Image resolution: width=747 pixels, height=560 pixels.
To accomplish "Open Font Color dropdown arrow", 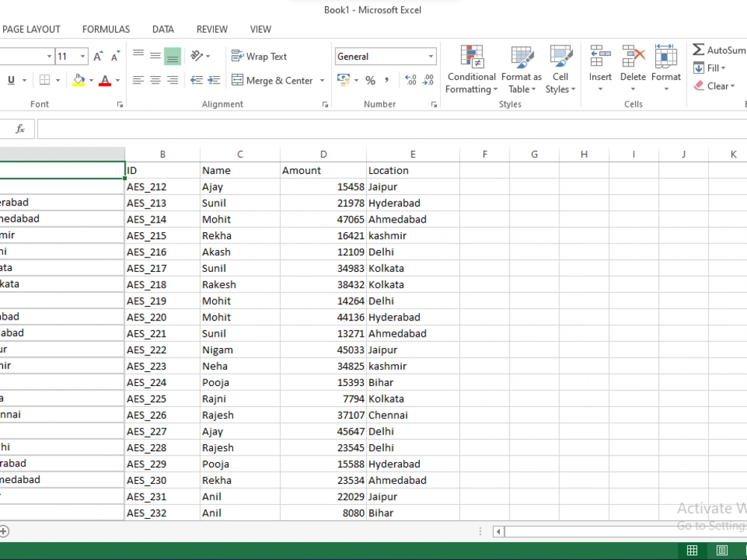I will 118,80.
